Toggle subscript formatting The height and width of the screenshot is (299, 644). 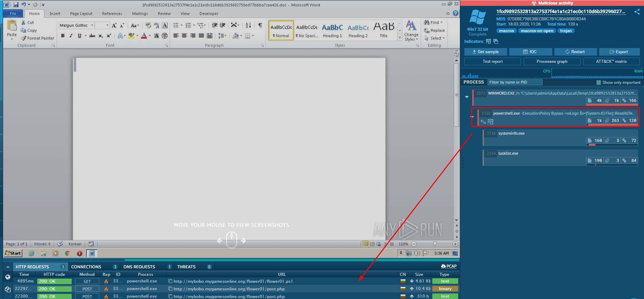(100, 36)
